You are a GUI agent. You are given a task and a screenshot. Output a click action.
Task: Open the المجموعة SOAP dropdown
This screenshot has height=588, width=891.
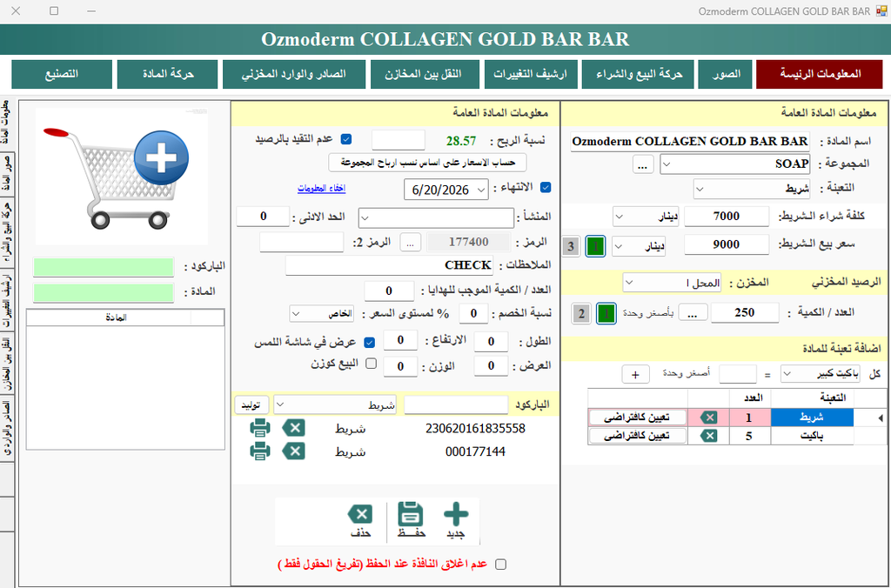(x=665, y=164)
